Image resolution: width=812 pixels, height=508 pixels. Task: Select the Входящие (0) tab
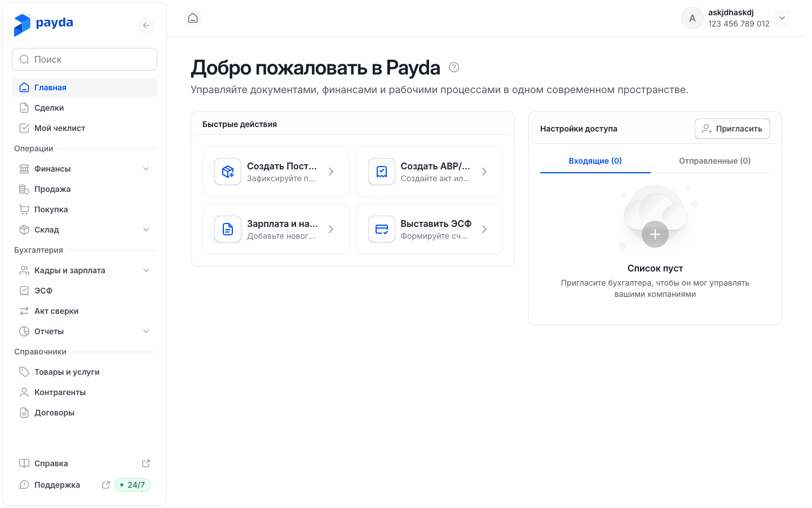[x=595, y=161]
